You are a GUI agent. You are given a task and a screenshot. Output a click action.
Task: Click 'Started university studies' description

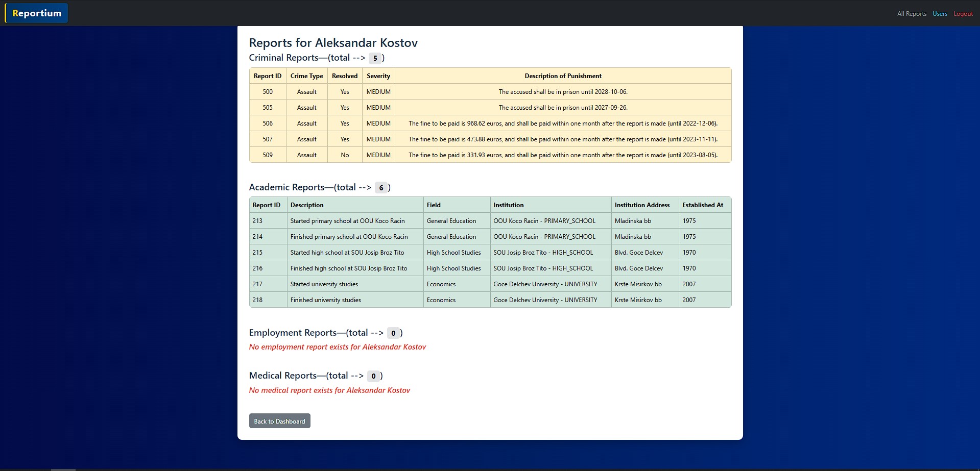(324, 284)
